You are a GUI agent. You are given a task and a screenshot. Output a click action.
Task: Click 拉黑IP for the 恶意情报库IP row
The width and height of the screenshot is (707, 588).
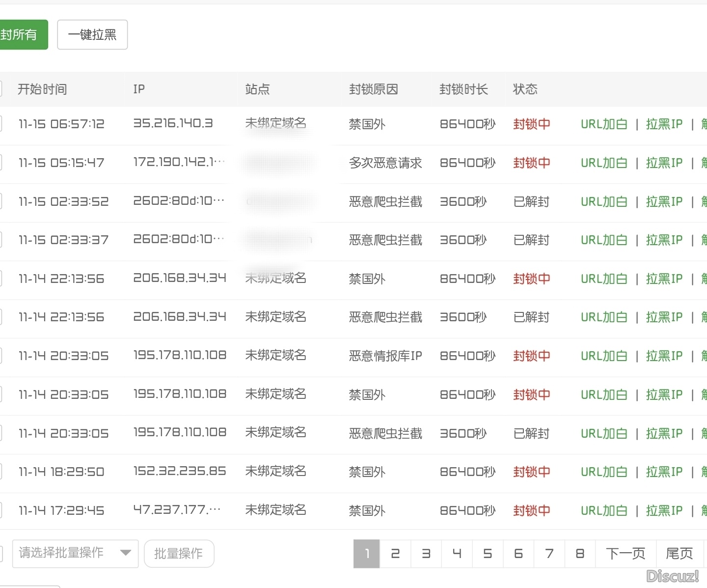[x=664, y=356]
